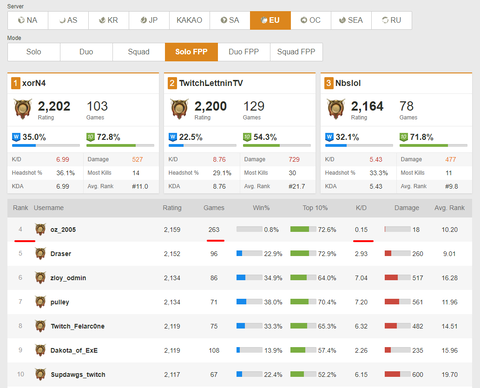
Task: Click TwitchLettninTV's top 10 green icon
Action: pos(247,137)
